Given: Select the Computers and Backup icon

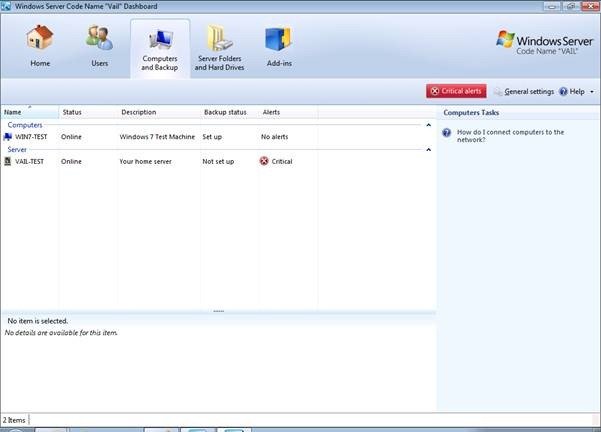Looking at the screenshot, I should pos(161,40).
